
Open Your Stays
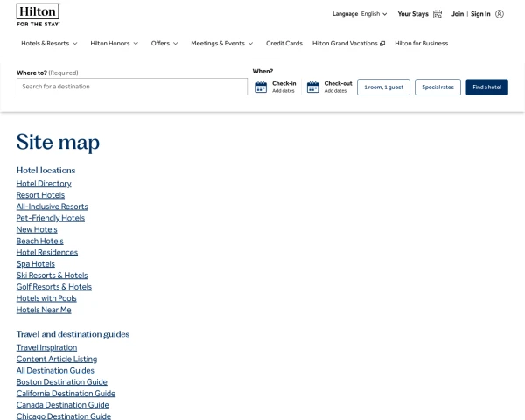[419, 14]
